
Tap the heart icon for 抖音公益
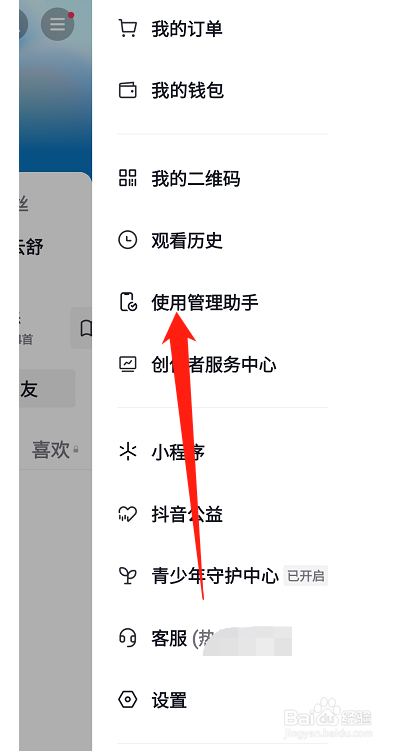click(127, 514)
